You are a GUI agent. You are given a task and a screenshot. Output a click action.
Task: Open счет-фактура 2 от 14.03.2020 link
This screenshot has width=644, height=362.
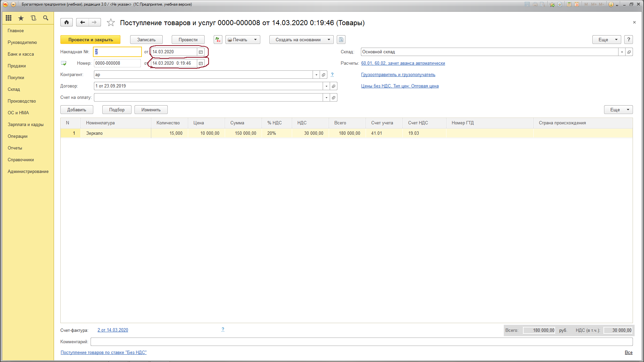pos(113,330)
